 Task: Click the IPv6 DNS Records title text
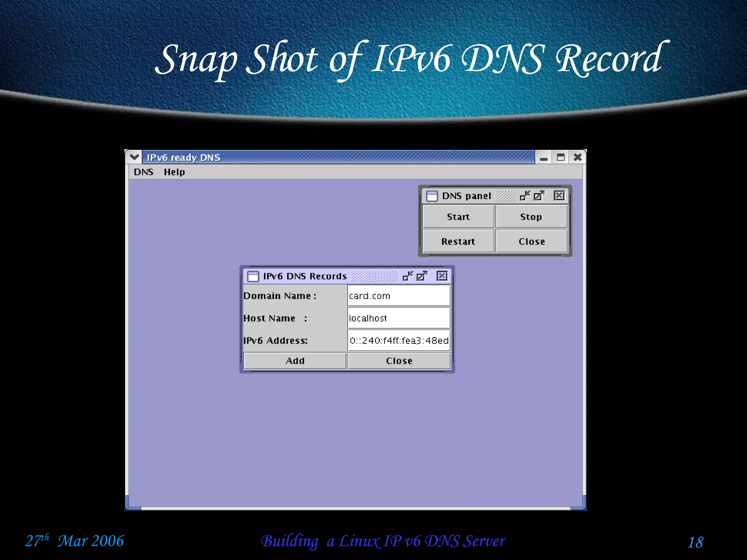[305, 276]
